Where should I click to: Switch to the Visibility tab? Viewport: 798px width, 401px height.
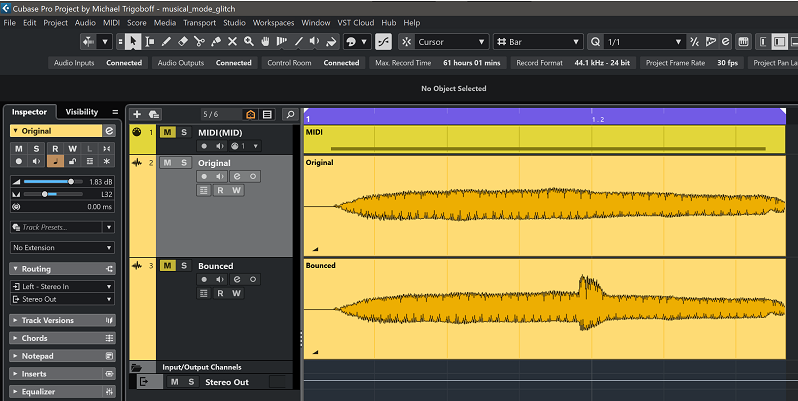[82, 112]
